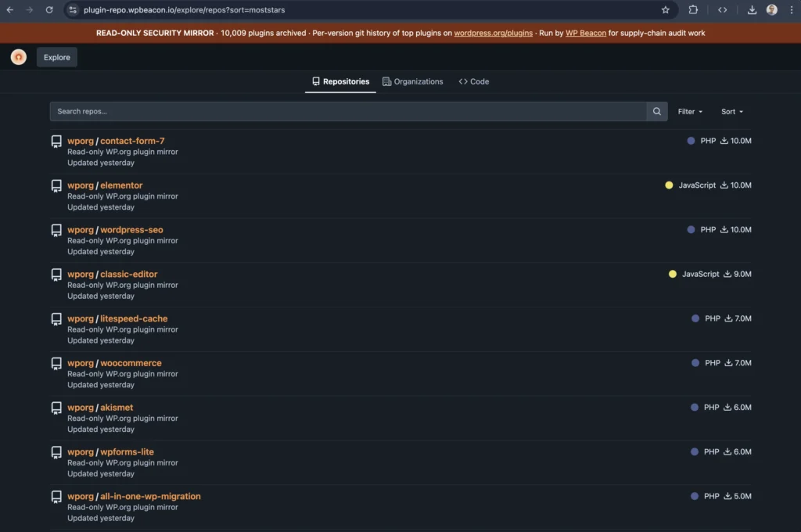Click download icon in elementor row
Image resolution: width=801 pixels, height=532 pixels.
(x=724, y=185)
